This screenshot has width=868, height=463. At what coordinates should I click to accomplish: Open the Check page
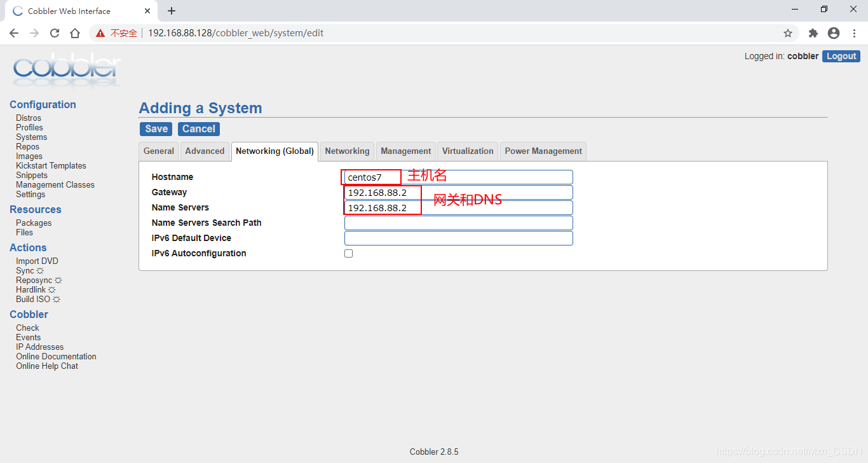(27, 328)
